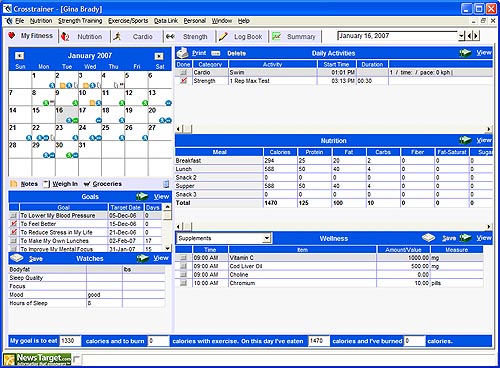This screenshot has width=500, height=368.
Task: Go to previous month in calendar
Action: pyautogui.click(x=20, y=56)
